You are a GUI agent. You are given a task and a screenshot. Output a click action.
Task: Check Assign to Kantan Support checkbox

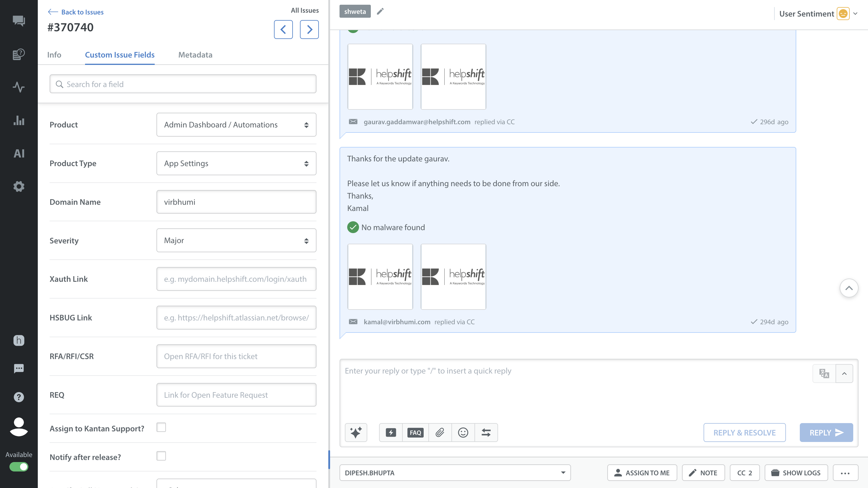(x=161, y=428)
